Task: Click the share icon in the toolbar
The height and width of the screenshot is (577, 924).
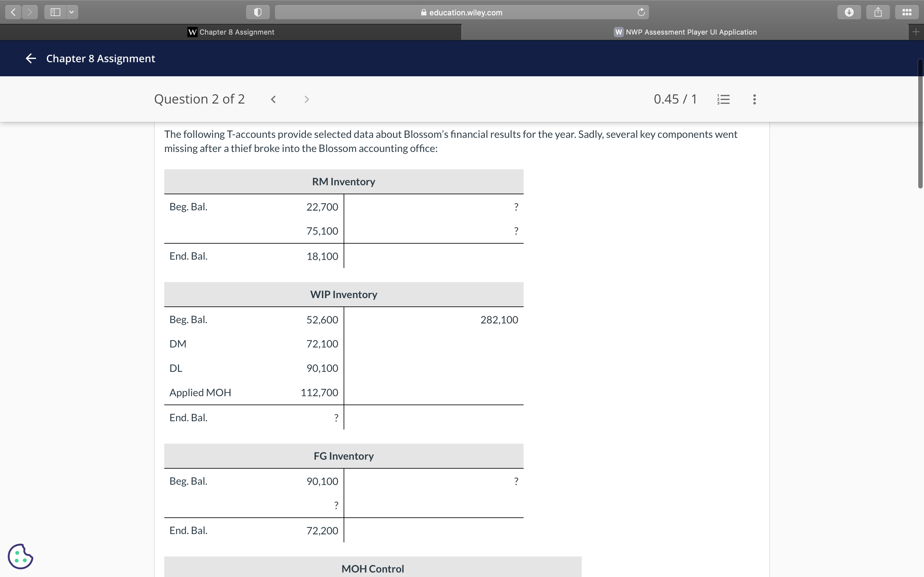Action: 878,12
